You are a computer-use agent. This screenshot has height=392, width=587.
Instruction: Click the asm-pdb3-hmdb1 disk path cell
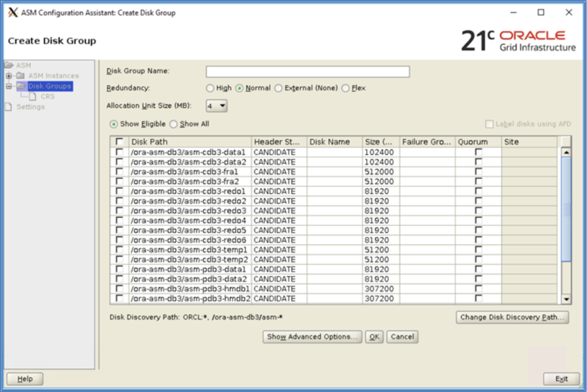click(189, 289)
